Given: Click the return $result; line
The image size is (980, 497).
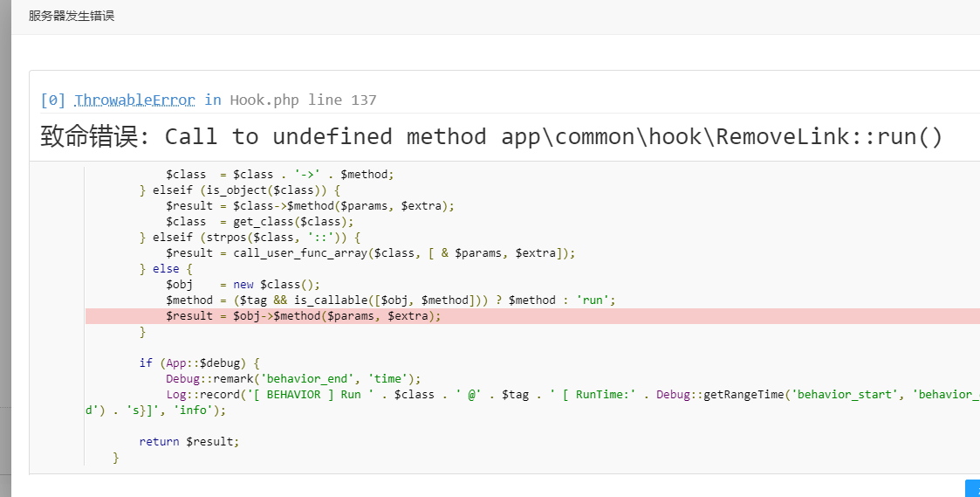Looking at the screenshot, I should coord(188,442).
